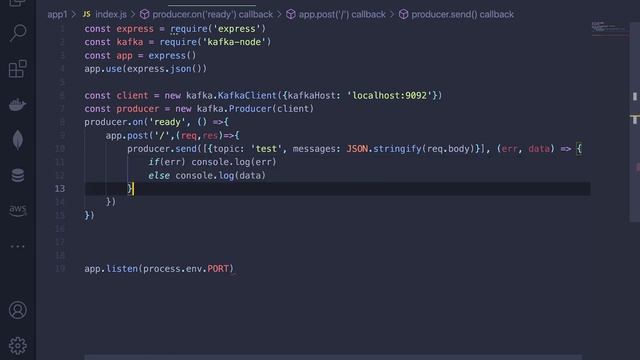Click app.listen(process.env.PORT) line
The height and width of the screenshot is (360, 640).
pos(159,269)
